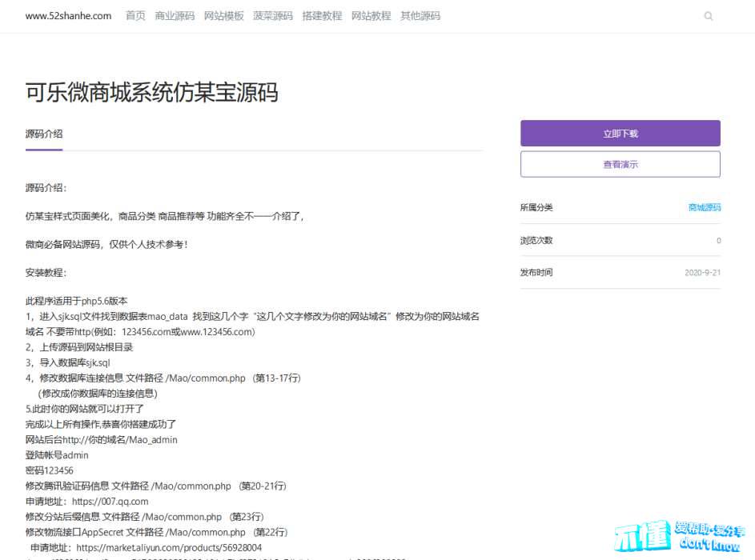Click the 2020-9-21 publish date value
755x560 pixels.
[702, 273]
